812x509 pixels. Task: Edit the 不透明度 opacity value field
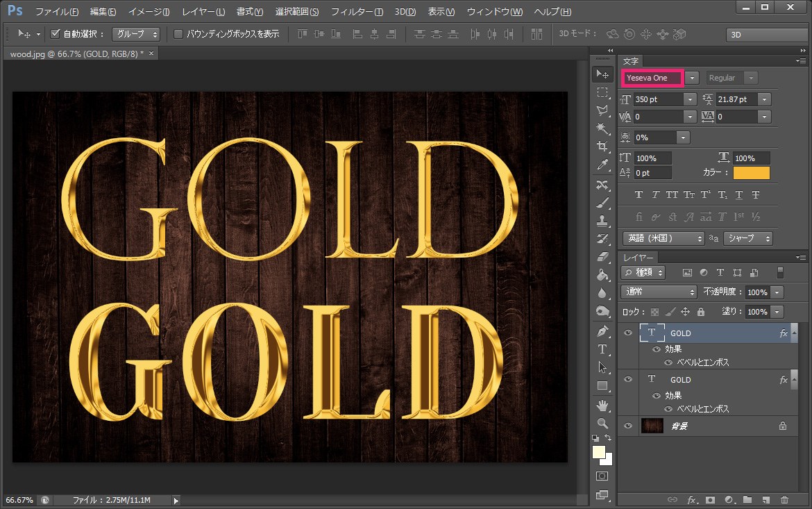pos(759,292)
